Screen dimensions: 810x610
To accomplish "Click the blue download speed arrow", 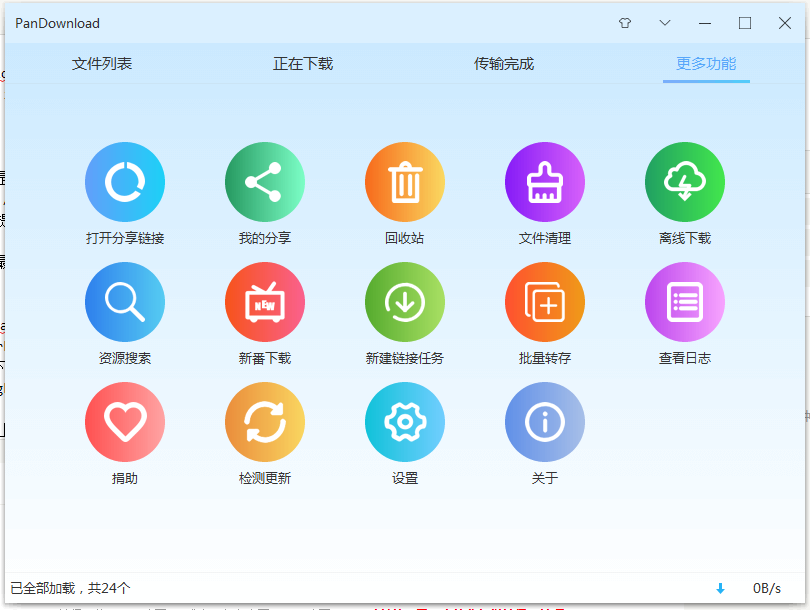I will coord(721,588).
